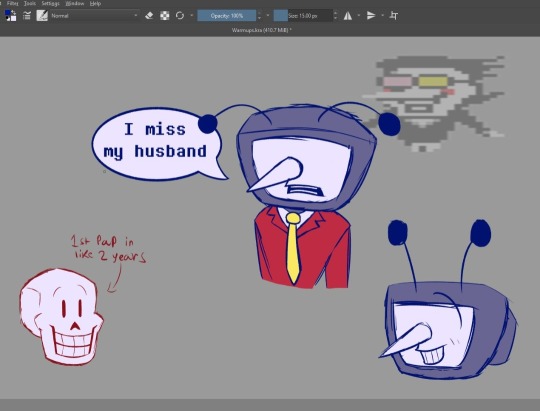Open the brush settings editor icon
This screenshot has width=540, height=411.
click(27, 16)
